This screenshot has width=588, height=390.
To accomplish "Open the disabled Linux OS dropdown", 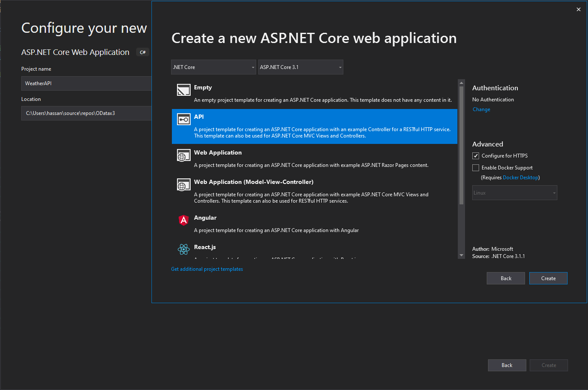I will coord(515,193).
